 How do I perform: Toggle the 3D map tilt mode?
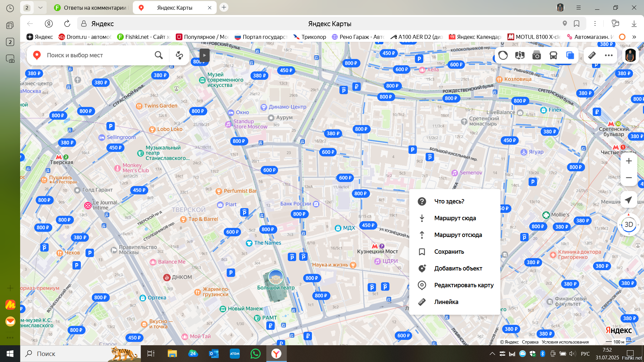629,225
